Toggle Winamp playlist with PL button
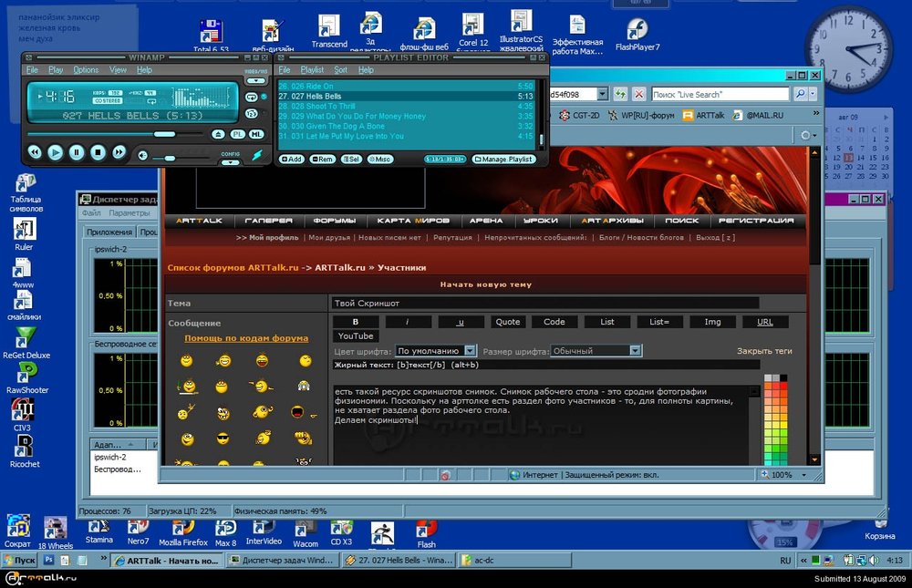912x588 pixels. [238, 134]
